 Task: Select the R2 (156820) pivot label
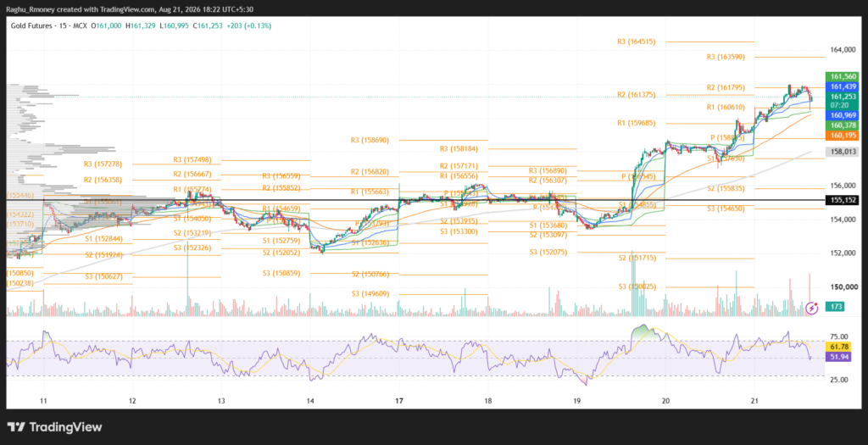click(x=370, y=172)
